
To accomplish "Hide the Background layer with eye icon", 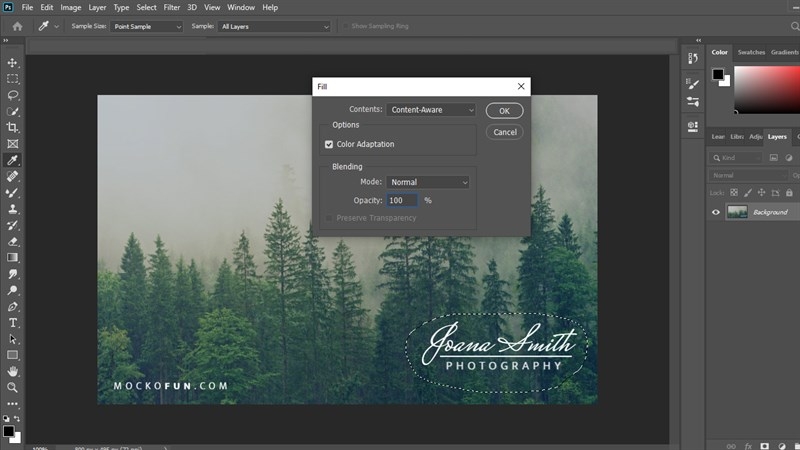I will (715, 212).
